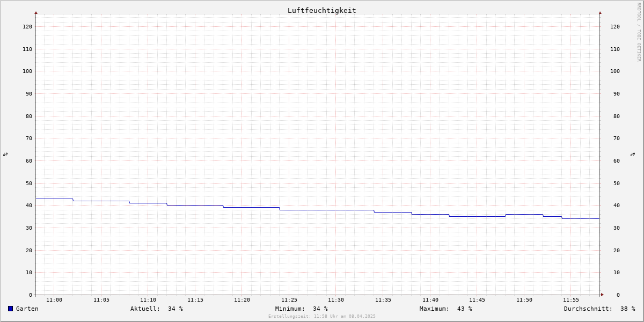This screenshot has height=322, width=644.
Task: Select the 30 label on the left axis
Action: coord(29,228)
